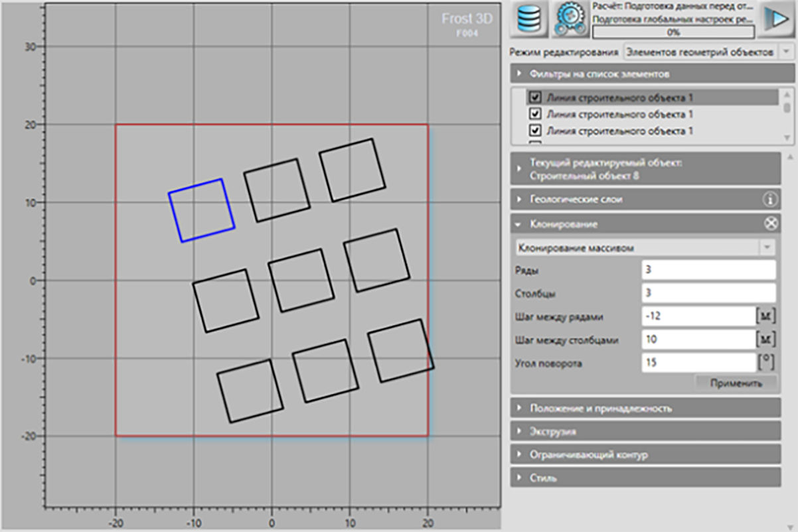Open the database stack icon

[x=528, y=19]
